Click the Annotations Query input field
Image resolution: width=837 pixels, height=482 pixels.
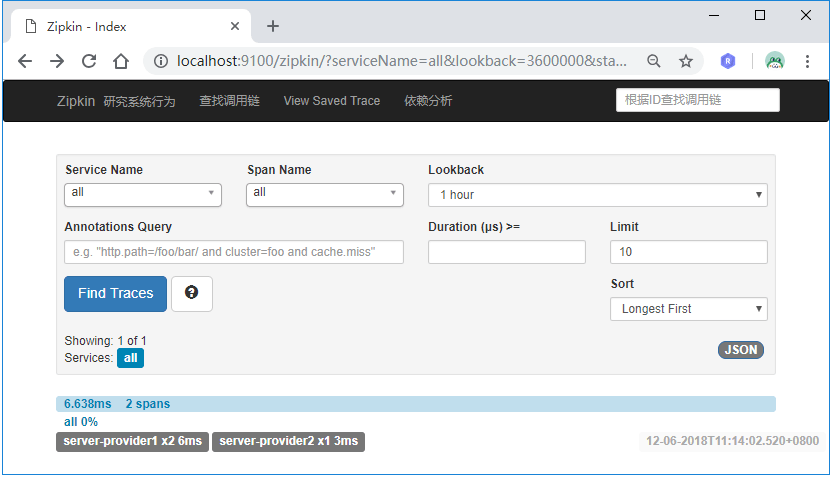click(x=234, y=252)
